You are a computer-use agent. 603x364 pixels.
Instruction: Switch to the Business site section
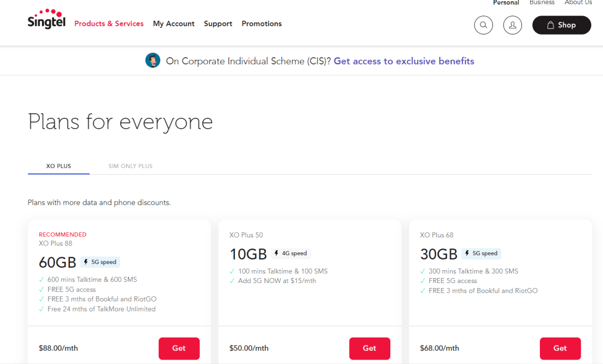(542, 2)
